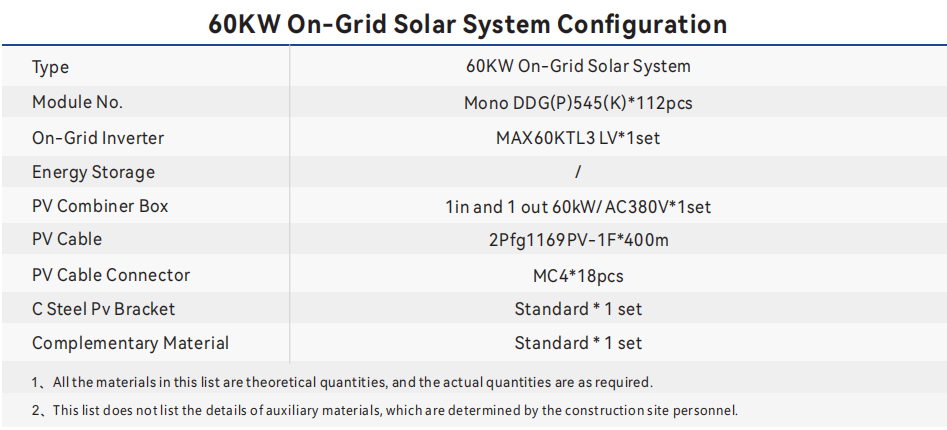
Task: Click the C Steel Pv Bracket "Standard * 1 set" value
Action: (578, 309)
